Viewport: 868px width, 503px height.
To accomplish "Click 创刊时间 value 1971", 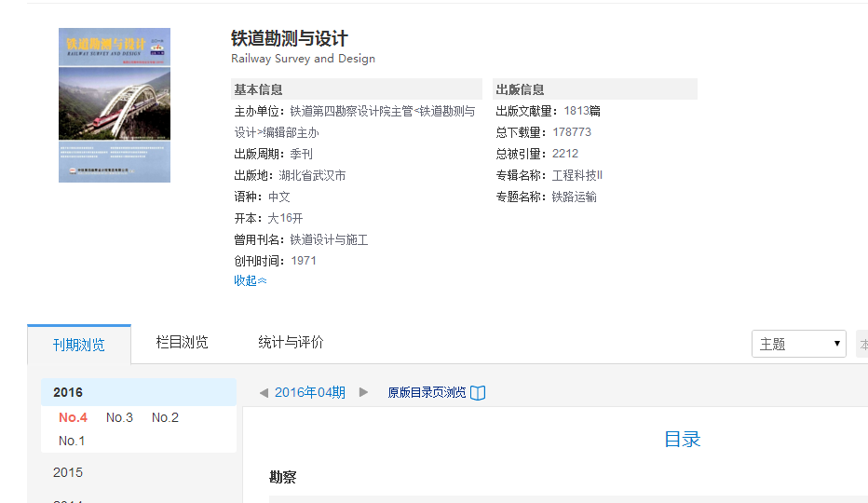I will click(x=304, y=261).
